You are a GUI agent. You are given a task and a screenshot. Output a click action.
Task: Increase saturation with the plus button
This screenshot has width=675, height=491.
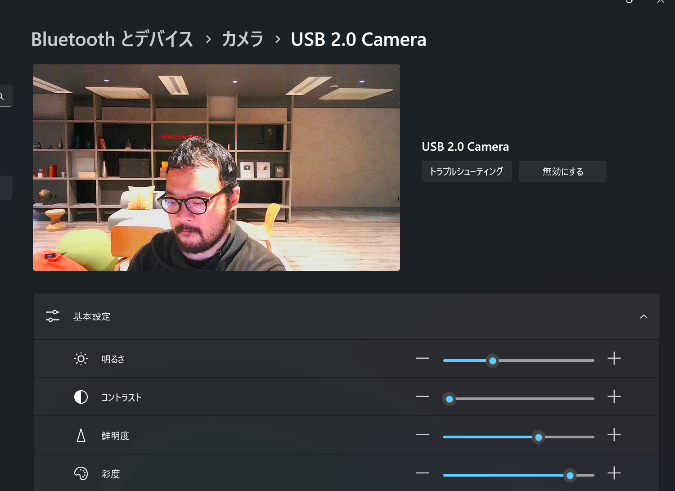tap(614, 474)
